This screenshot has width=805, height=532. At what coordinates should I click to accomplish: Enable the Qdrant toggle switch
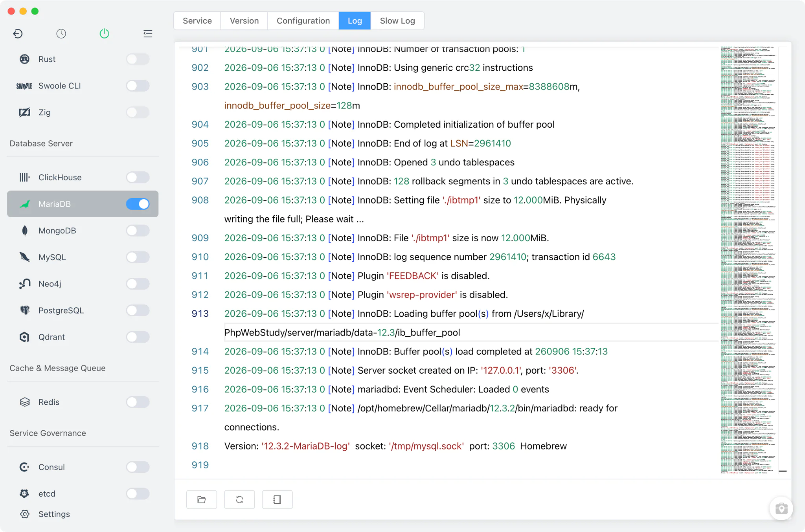point(138,337)
